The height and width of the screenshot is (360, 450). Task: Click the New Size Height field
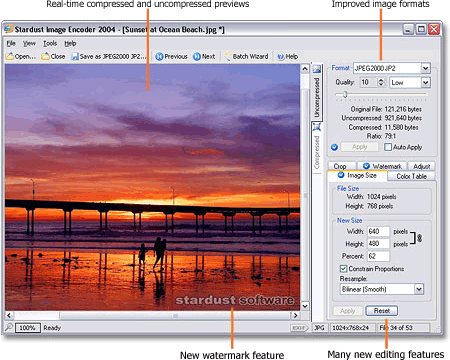(x=378, y=244)
